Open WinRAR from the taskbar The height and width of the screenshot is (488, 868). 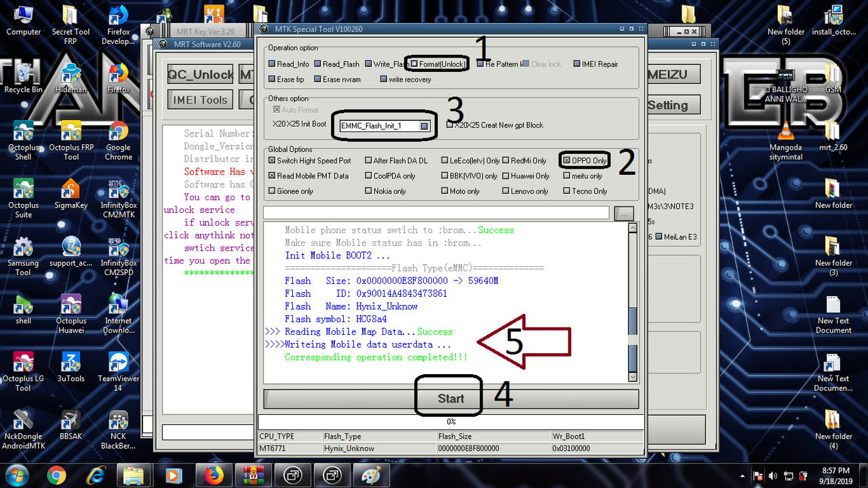click(x=254, y=475)
